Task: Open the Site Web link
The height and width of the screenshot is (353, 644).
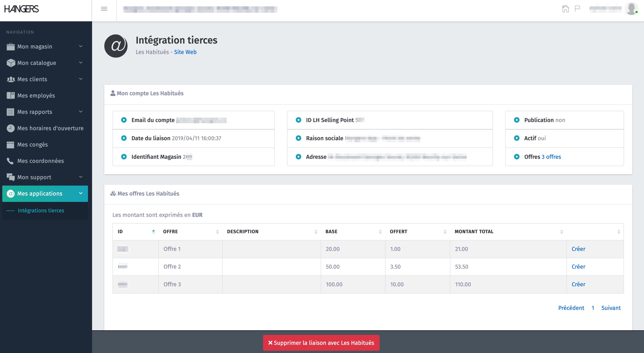Action: [185, 52]
